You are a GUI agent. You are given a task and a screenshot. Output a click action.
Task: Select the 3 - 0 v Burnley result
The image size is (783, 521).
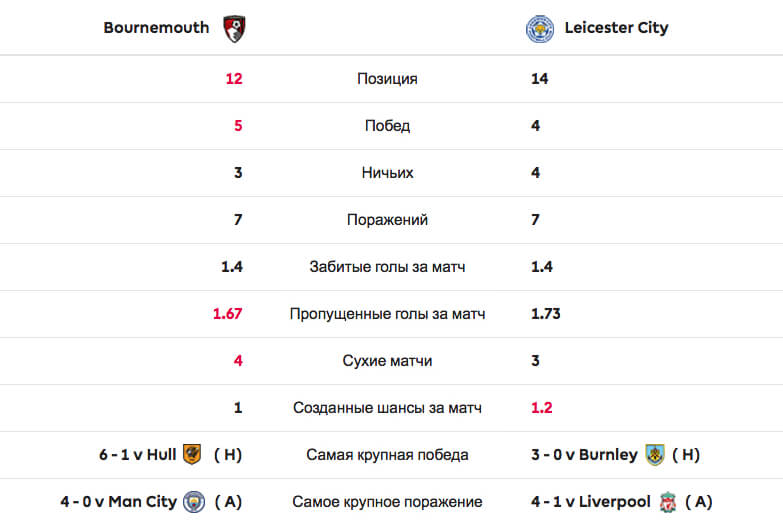point(584,455)
